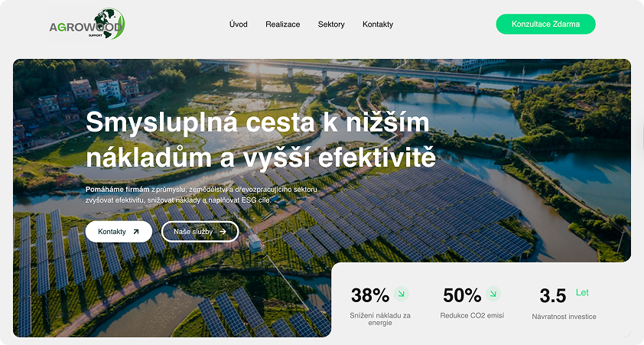
Task: Click the diagonal arrow icon in Kontakty button
Action: coord(136,232)
